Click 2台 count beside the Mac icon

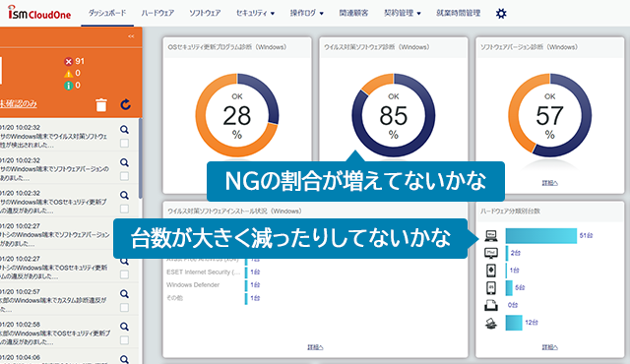click(516, 253)
